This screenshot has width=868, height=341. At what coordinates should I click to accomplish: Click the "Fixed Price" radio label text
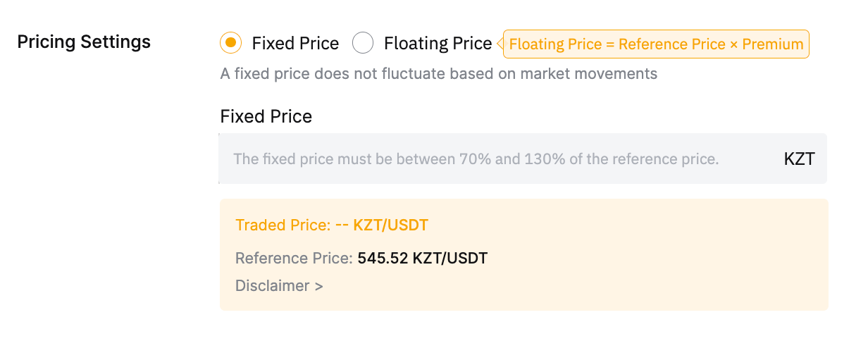point(295,44)
